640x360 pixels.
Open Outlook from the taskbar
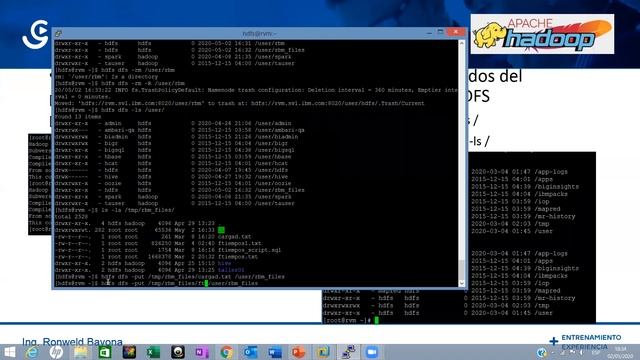click(x=251, y=352)
